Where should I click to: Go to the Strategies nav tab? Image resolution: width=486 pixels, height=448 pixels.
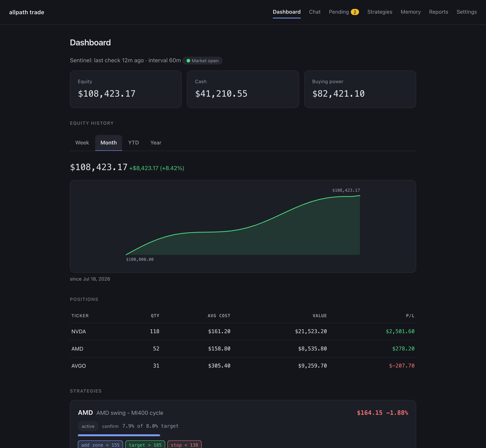[x=379, y=12]
